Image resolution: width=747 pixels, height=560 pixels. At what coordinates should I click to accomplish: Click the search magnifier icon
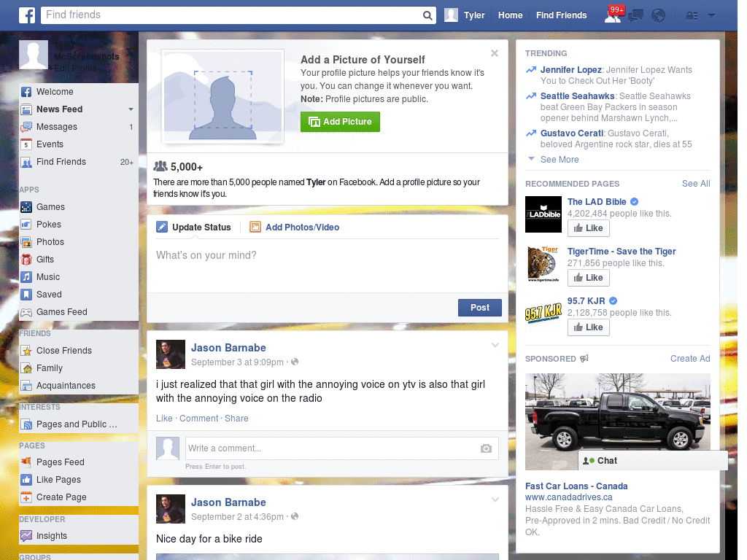[427, 15]
